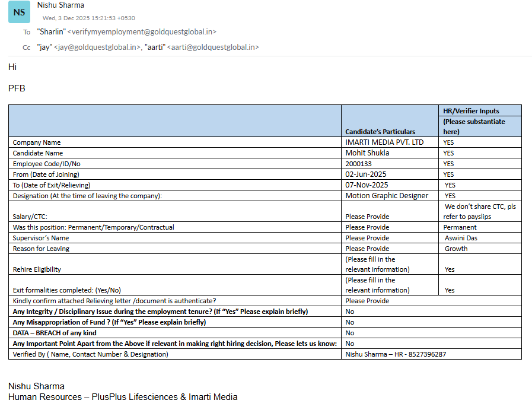The image size is (532, 413).
Task: Click No answer for DATA – BREACH row
Action: 349,333
